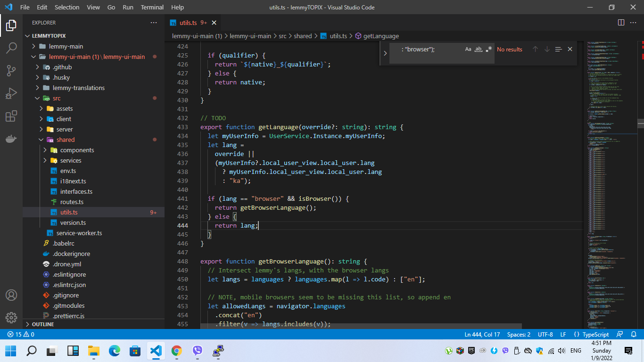Select the utils.ts editor tab
The image size is (644, 362).
(189, 22)
